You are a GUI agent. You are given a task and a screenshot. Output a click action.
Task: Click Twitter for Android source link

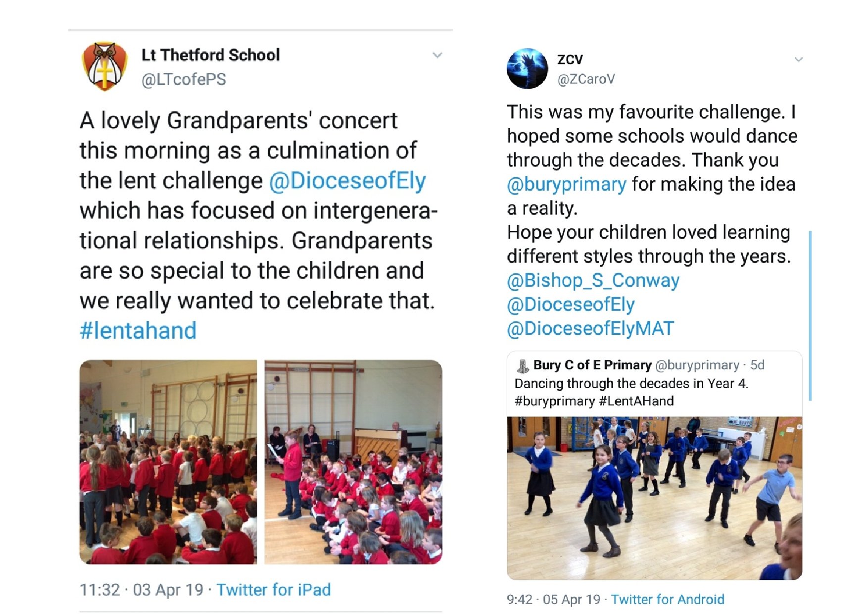pos(668,600)
